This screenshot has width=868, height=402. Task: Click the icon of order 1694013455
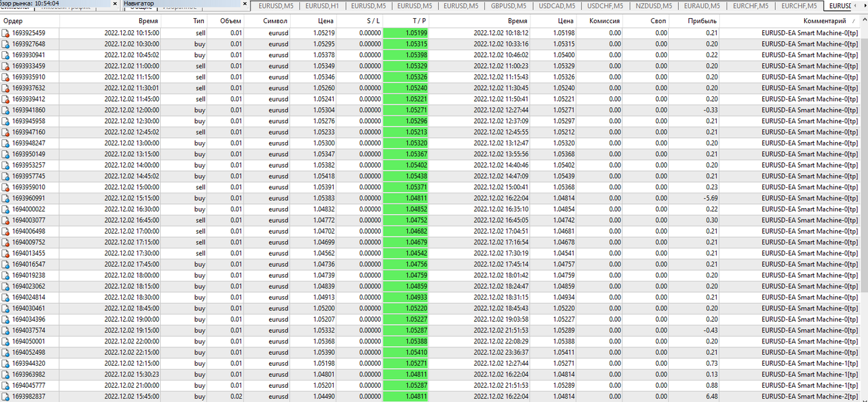click(x=6, y=253)
